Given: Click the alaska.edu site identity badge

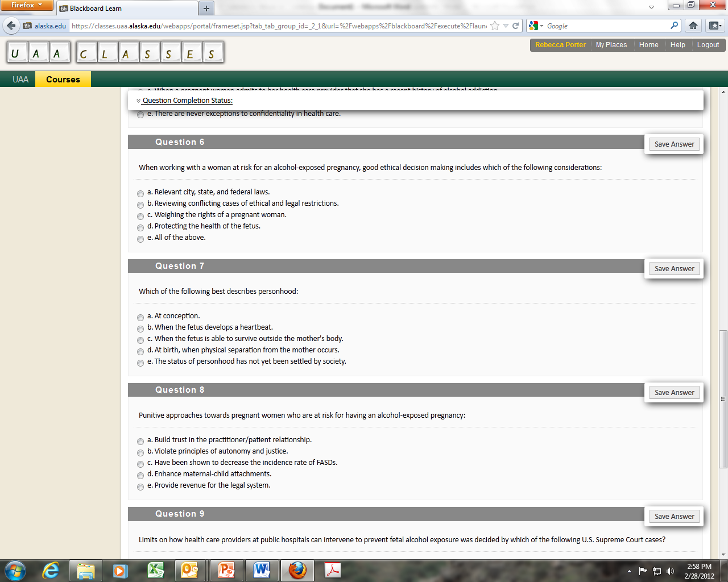Looking at the screenshot, I should pos(45,26).
